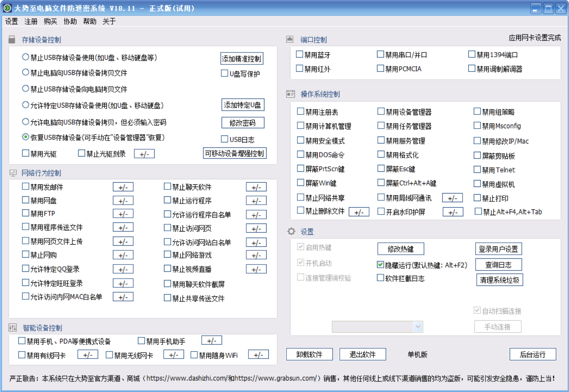The width and height of the screenshot is (569, 392).
Task: Click the app logo in title bar
Action: click(x=7, y=8)
